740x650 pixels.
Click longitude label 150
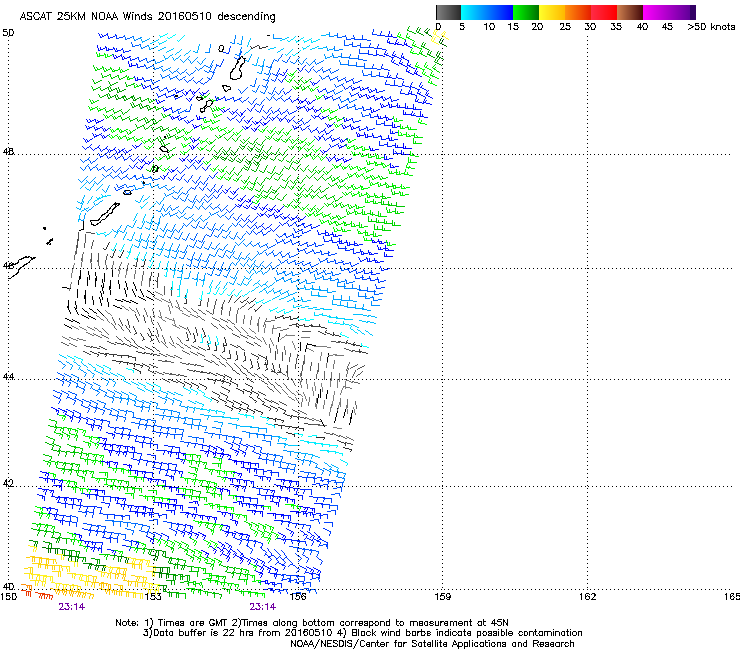8,597
